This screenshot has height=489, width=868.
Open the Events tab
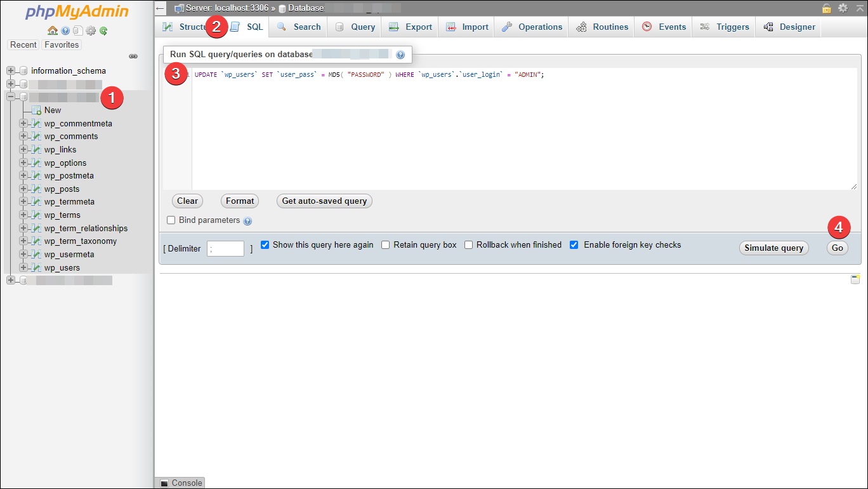coord(664,27)
